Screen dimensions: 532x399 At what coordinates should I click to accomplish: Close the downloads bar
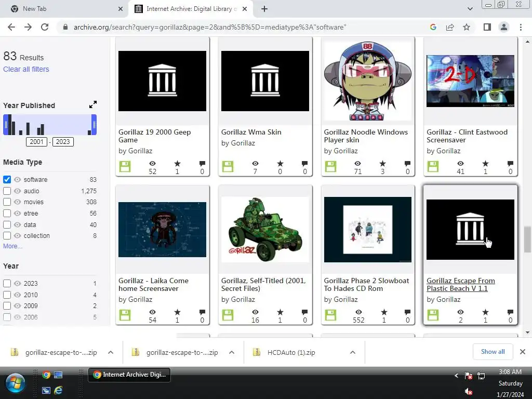[x=523, y=352]
